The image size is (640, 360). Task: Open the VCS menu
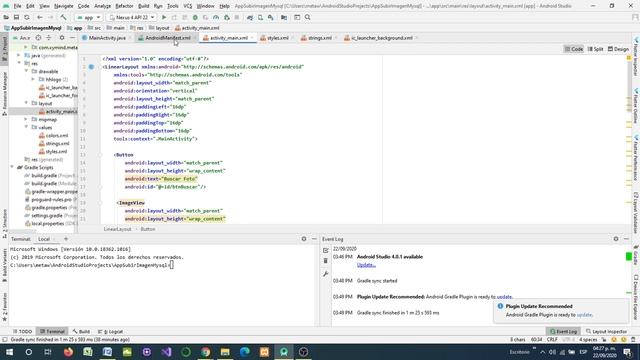coord(187,6)
